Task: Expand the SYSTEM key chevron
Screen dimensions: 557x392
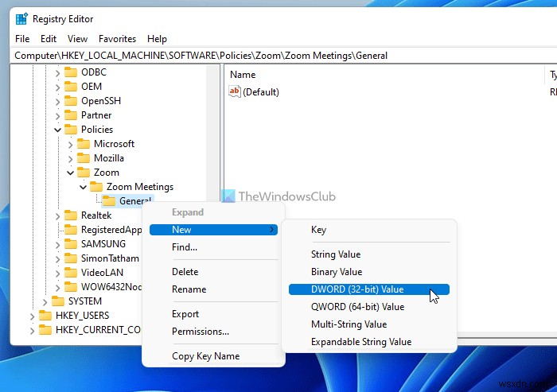Action: (45, 302)
